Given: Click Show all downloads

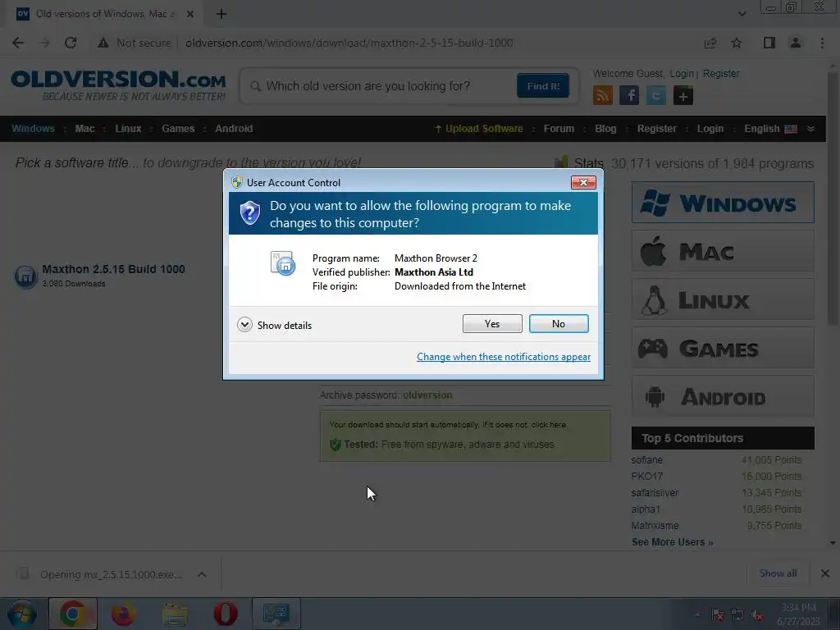Looking at the screenshot, I should (x=778, y=573).
